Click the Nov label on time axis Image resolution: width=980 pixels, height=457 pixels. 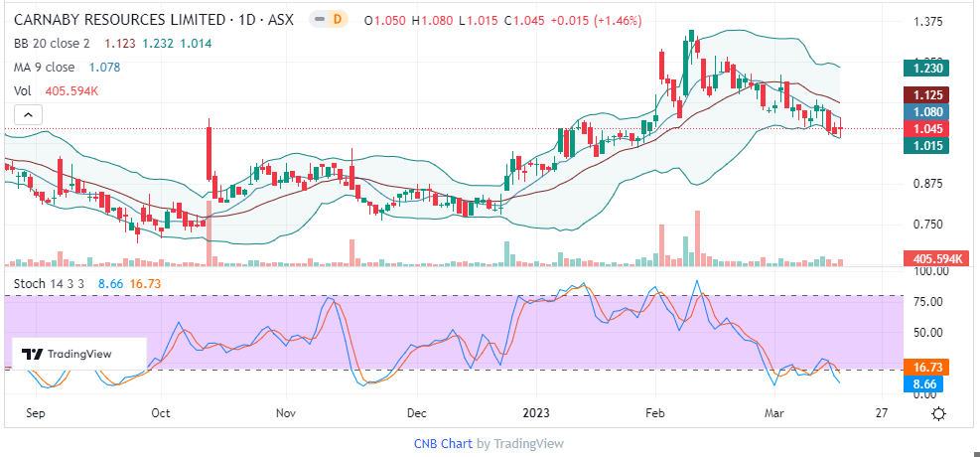286,411
